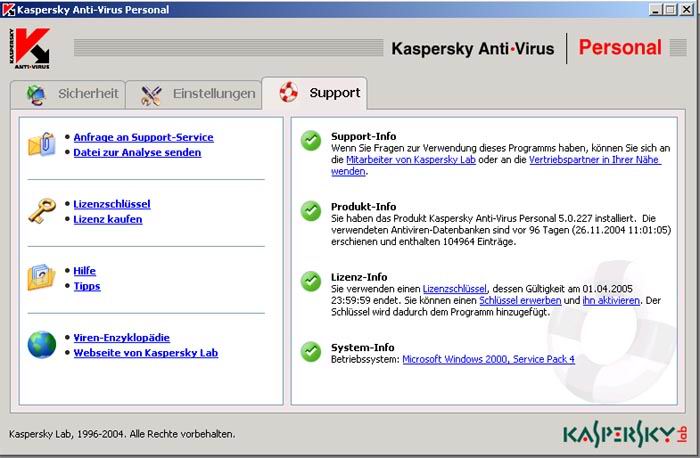Screen dimensions: 700x458
Task: Open the Lizenzschlüssel link in the left panel
Action: (112, 204)
